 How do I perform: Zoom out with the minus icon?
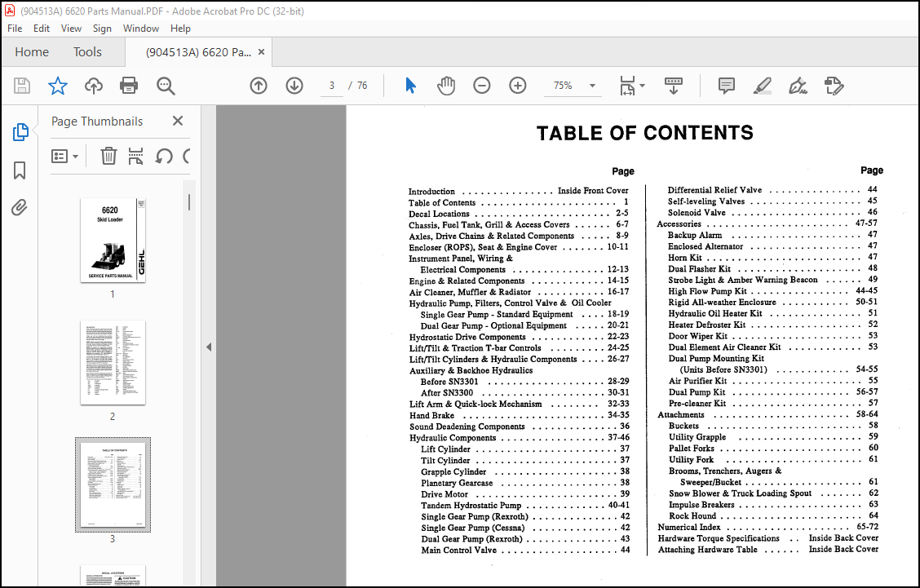pyautogui.click(x=482, y=86)
